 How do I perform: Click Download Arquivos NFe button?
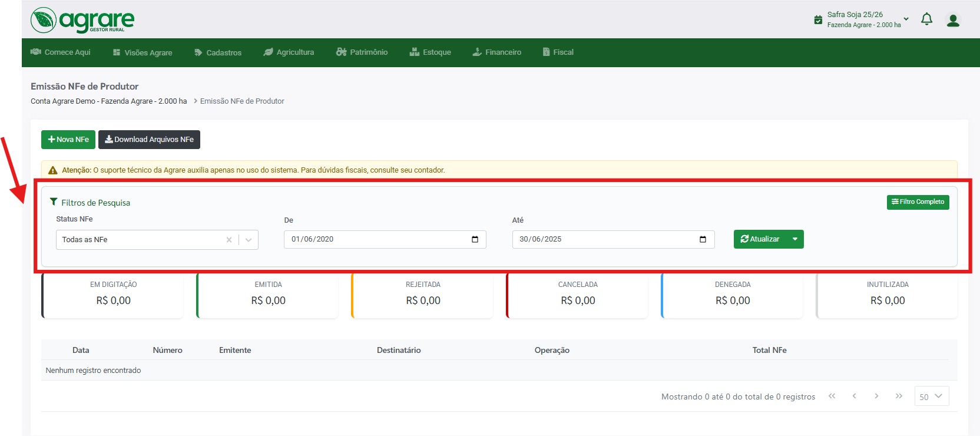coord(149,140)
